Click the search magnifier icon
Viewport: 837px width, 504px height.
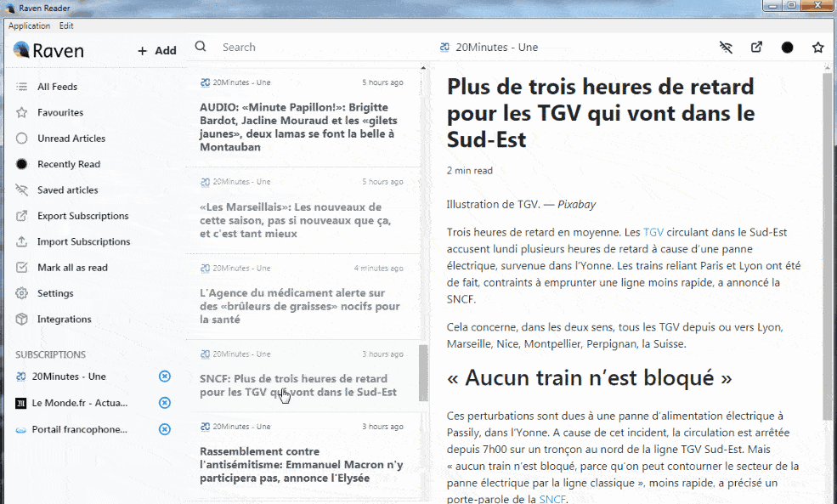[201, 47]
